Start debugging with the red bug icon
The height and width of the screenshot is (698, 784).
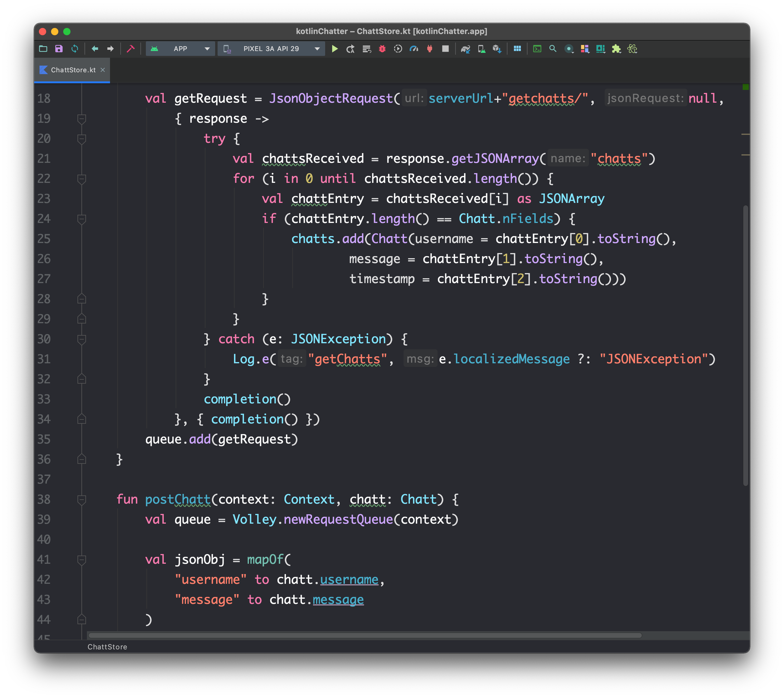tap(382, 49)
